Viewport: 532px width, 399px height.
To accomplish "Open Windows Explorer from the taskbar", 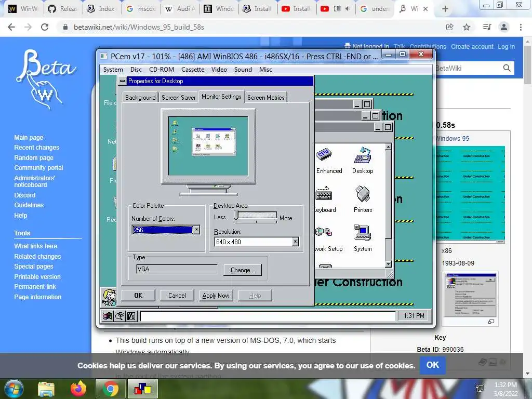I will tap(46, 389).
